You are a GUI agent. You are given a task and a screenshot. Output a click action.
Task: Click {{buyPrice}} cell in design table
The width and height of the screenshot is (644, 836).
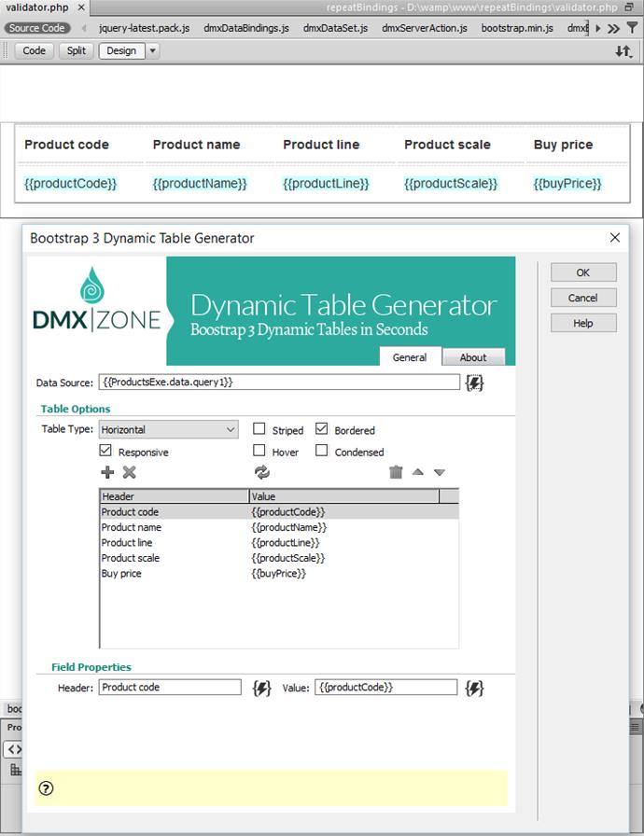tap(567, 184)
